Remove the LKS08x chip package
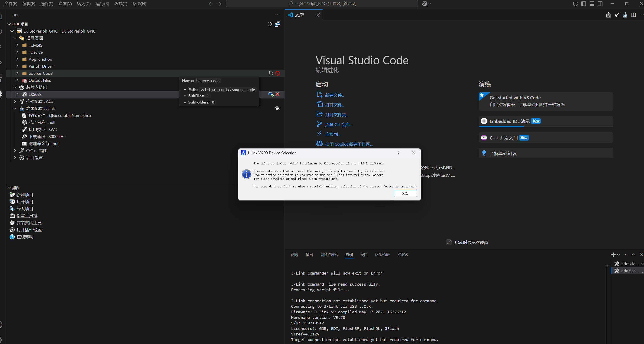The height and width of the screenshot is (344, 644). click(277, 94)
